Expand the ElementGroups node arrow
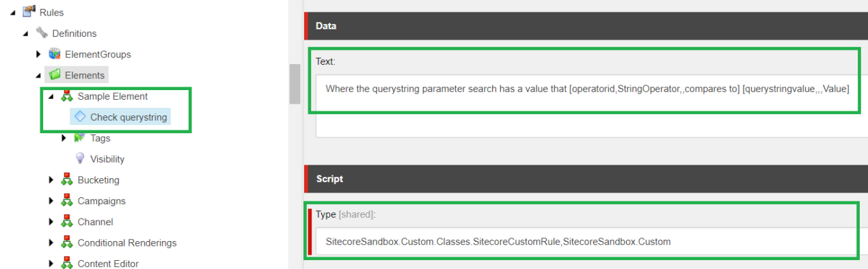 [38, 54]
